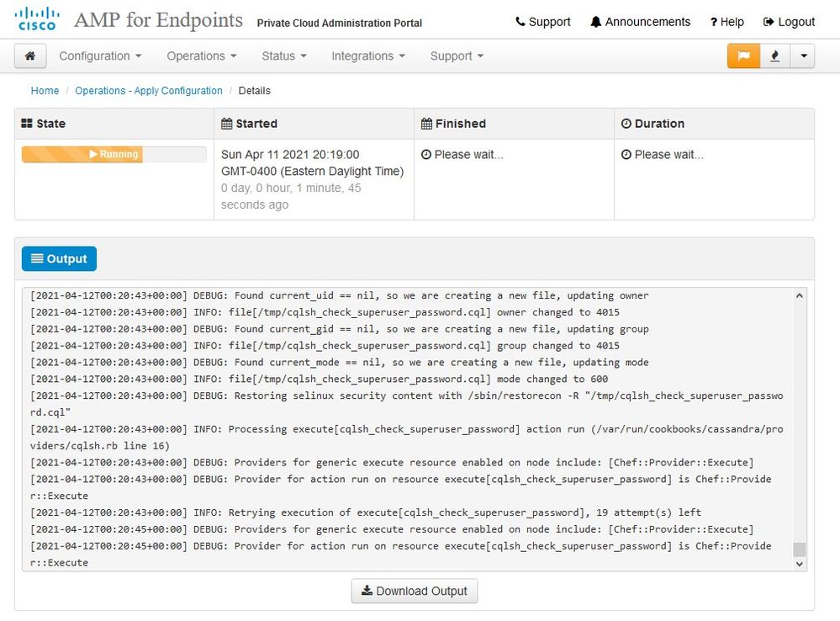840x621 pixels.
Task: Open the Configuration menu
Action: point(100,56)
